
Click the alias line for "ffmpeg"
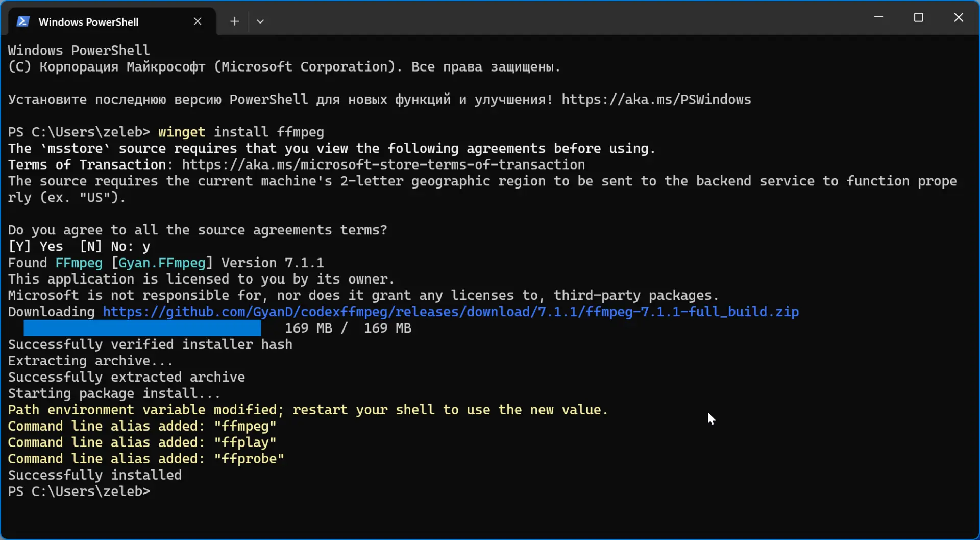pyautogui.click(x=142, y=427)
